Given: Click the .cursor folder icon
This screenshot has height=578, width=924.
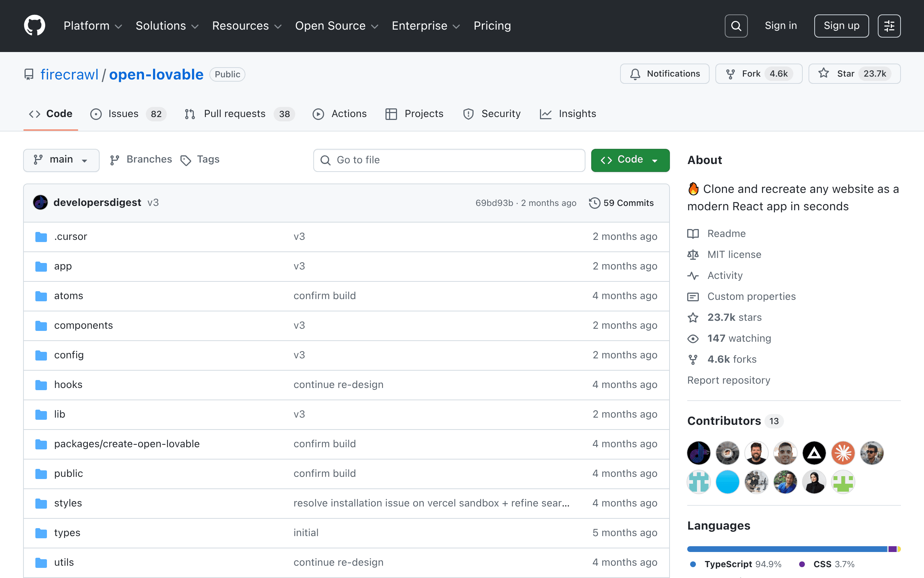Looking at the screenshot, I should 41,237.
